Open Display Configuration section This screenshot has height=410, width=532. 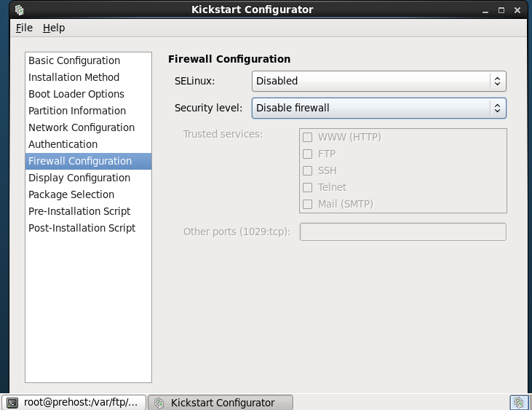[88, 178]
